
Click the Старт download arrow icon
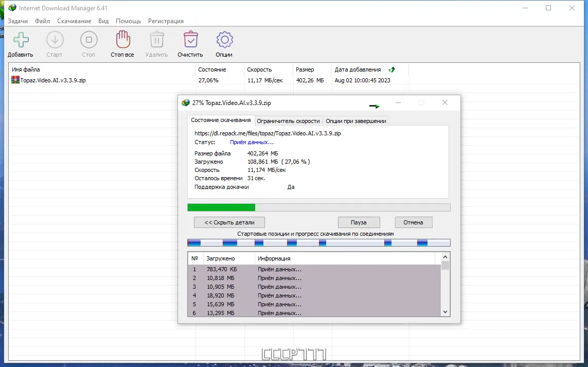pyautogui.click(x=55, y=40)
